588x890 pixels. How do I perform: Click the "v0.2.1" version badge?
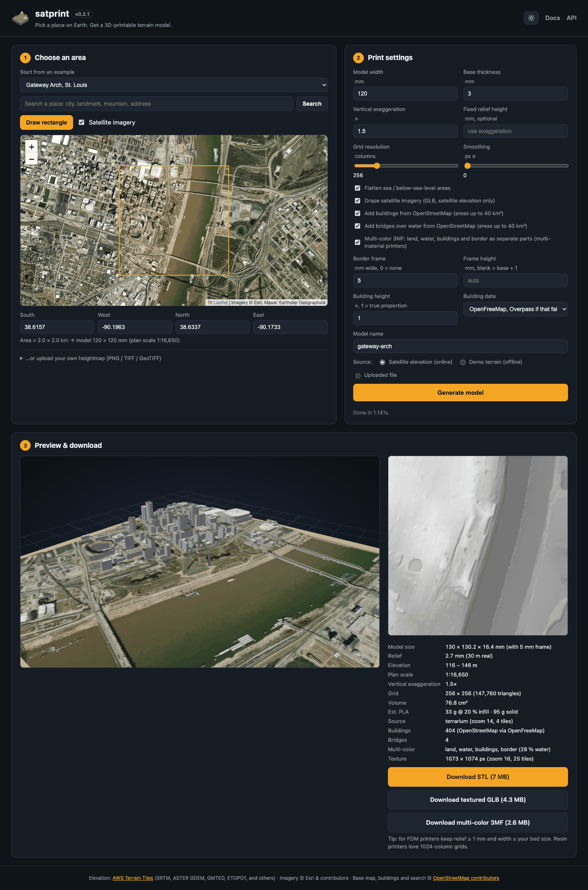[82, 14]
